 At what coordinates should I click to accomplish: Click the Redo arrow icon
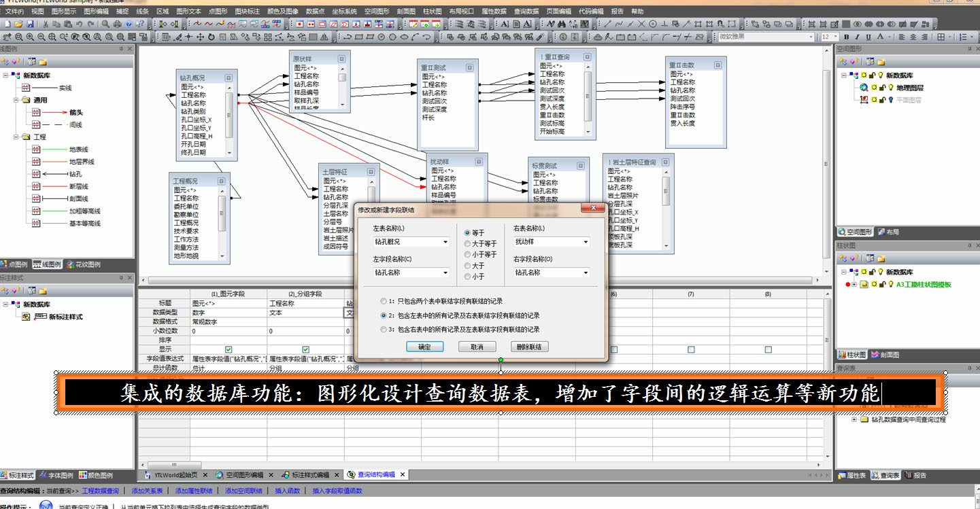[x=90, y=24]
